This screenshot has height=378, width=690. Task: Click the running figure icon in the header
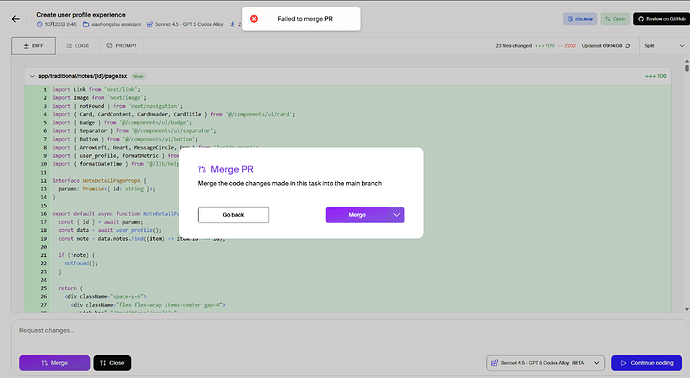[x=233, y=24]
